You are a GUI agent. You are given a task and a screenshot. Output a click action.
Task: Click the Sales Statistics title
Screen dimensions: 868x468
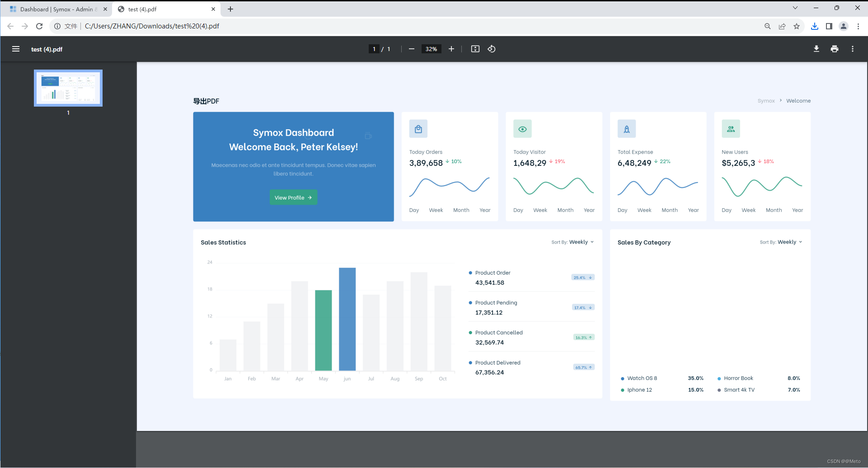223,243
